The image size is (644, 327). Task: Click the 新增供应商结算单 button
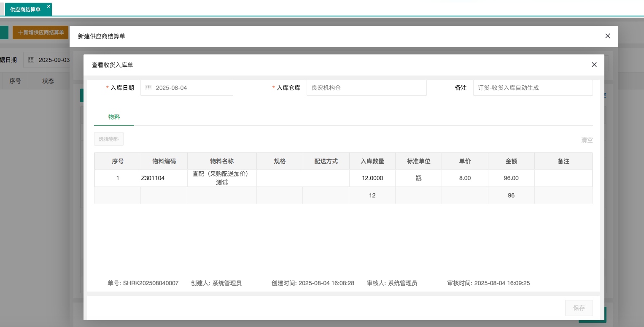40,32
